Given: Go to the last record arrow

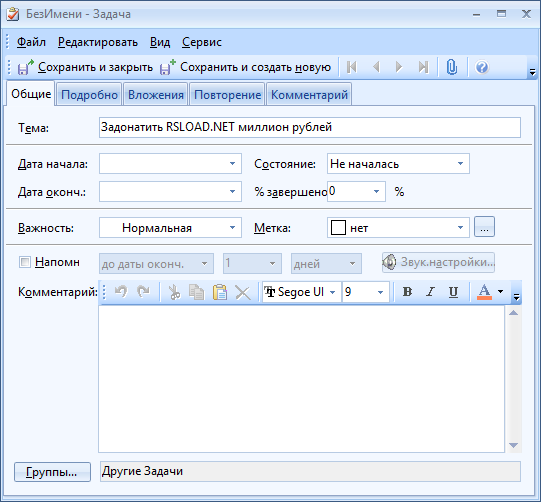Looking at the screenshot, I should 423,67.
